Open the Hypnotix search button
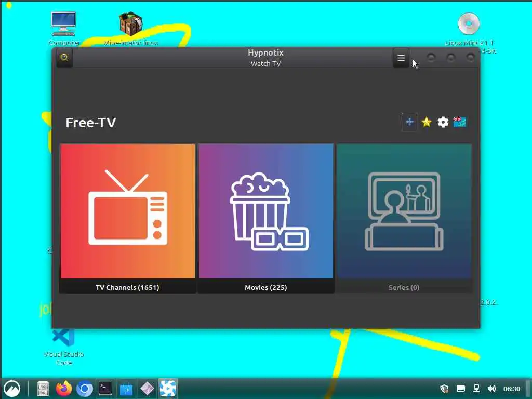Image resolution: width=532 pixels, height=399 pixels. coord(64,58)
